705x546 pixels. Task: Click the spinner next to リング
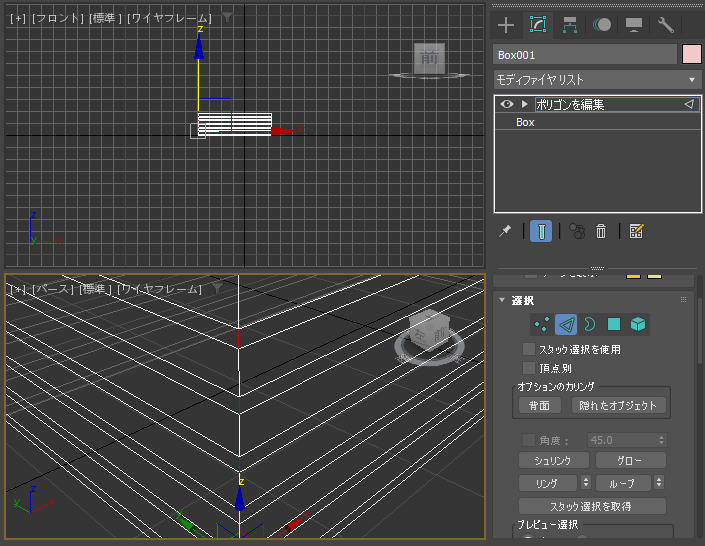(586, 483)
